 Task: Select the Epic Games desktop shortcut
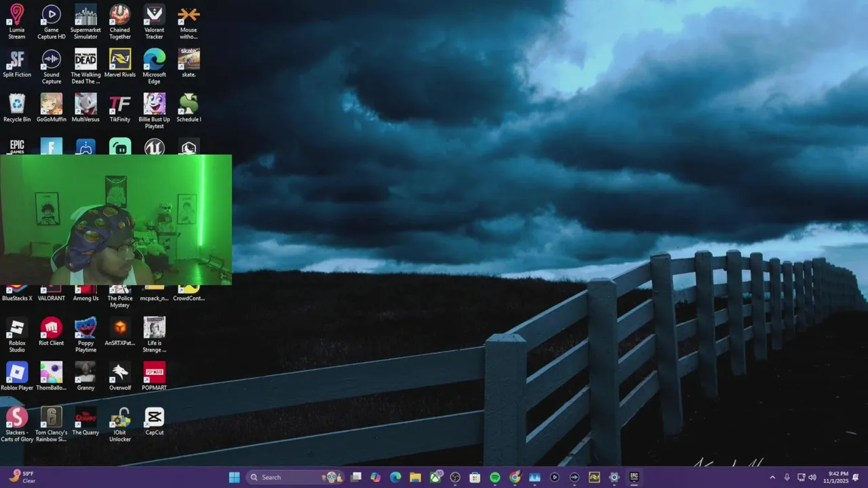[x=17, y=146]
